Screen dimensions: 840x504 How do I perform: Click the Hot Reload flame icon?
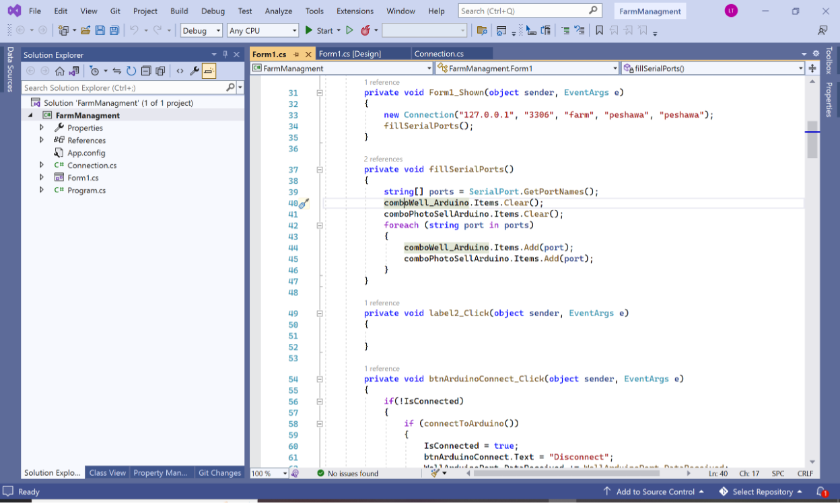point(365,30)
